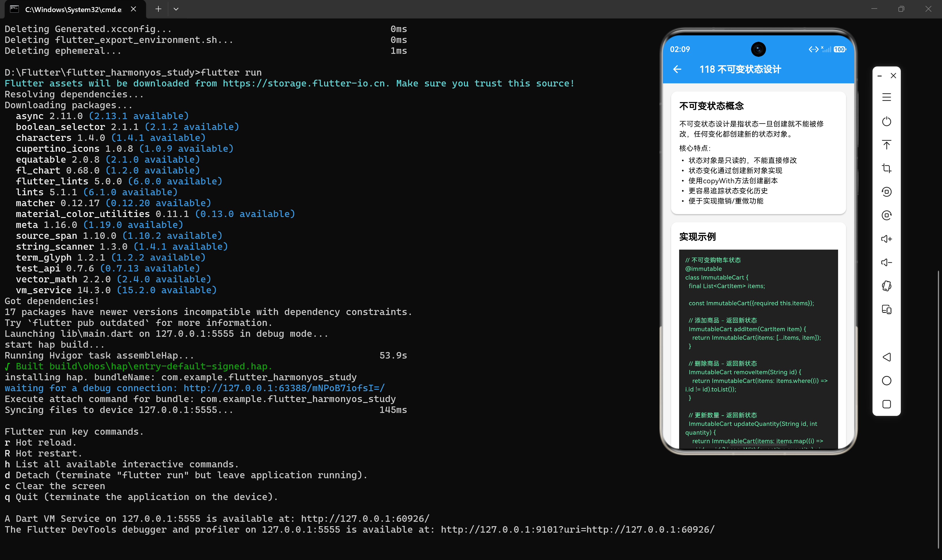Viewport: 942px width, 560px height.
Task: Click the 'r Hot reload.' line in terminal
Action: 40,442
